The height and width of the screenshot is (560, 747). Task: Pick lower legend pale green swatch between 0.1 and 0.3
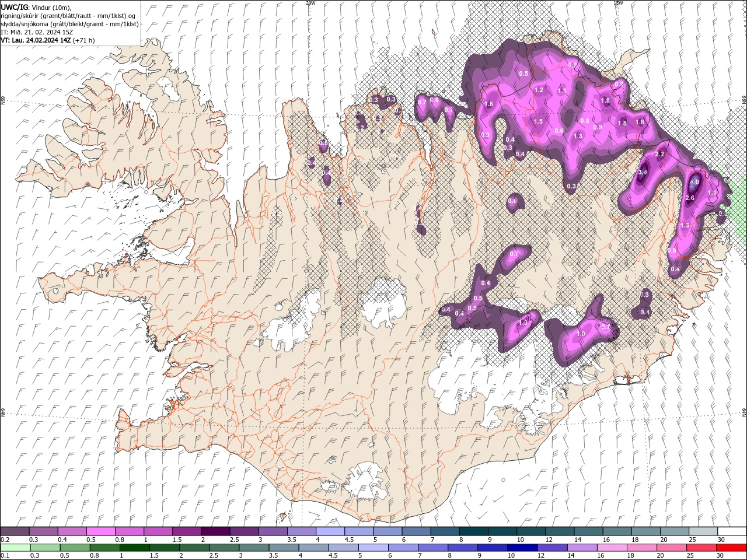pyautogui.click(x=15, y=548)
